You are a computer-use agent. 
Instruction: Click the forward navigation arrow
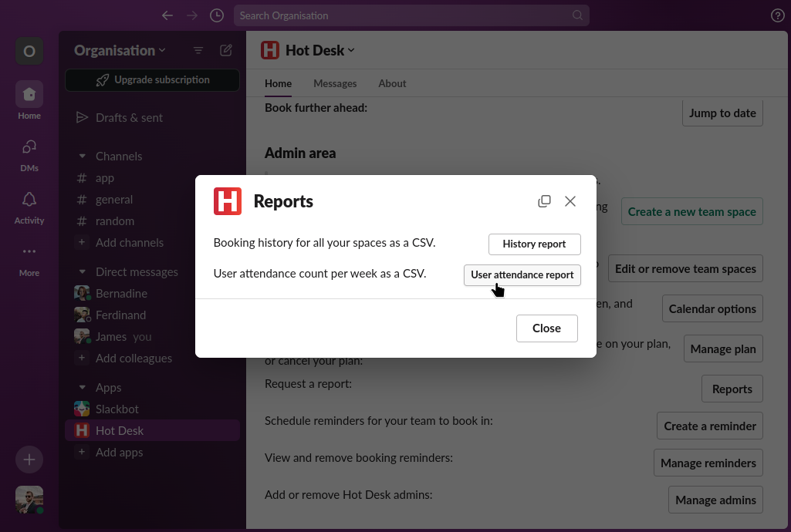coord(192,15)
